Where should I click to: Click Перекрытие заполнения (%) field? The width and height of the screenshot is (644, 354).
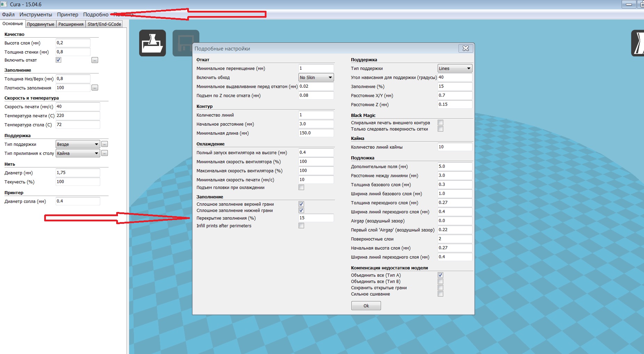click(x=316, y=218)
